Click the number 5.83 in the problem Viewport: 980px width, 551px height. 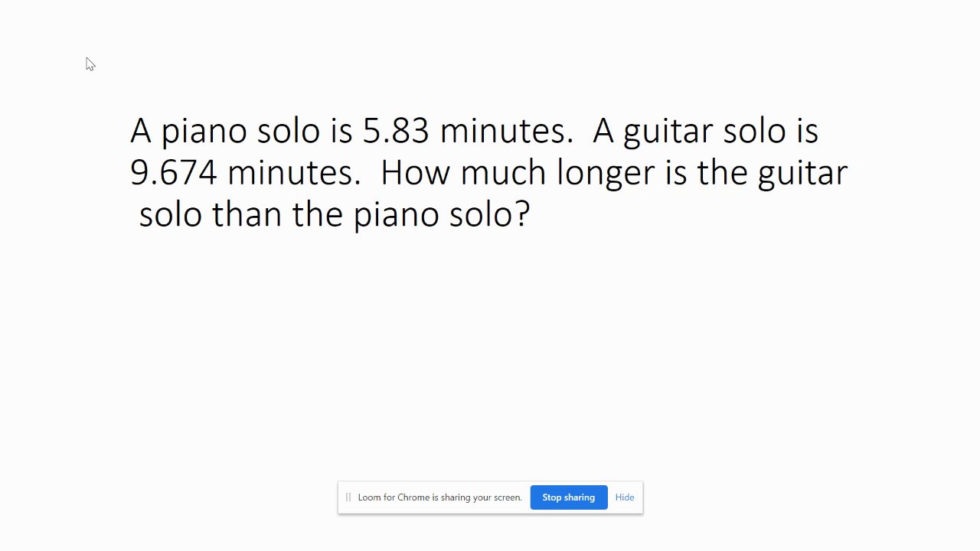(395, 131)
